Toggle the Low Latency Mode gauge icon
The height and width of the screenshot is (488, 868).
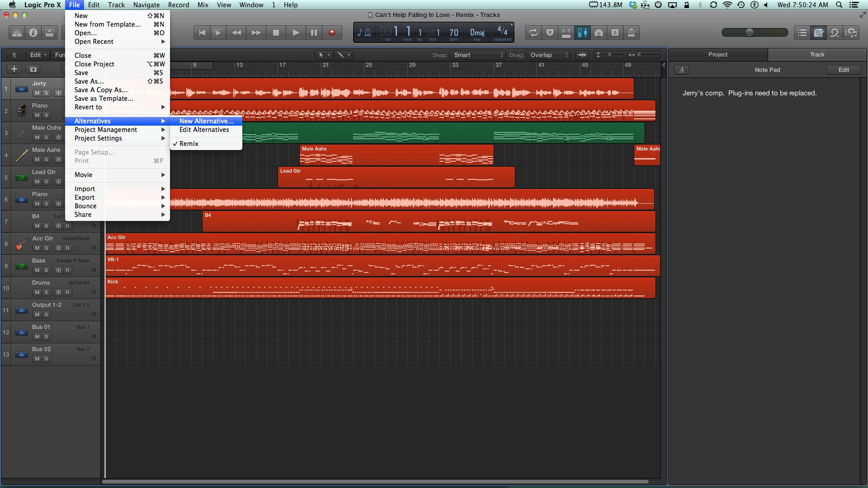click(599, 33)
